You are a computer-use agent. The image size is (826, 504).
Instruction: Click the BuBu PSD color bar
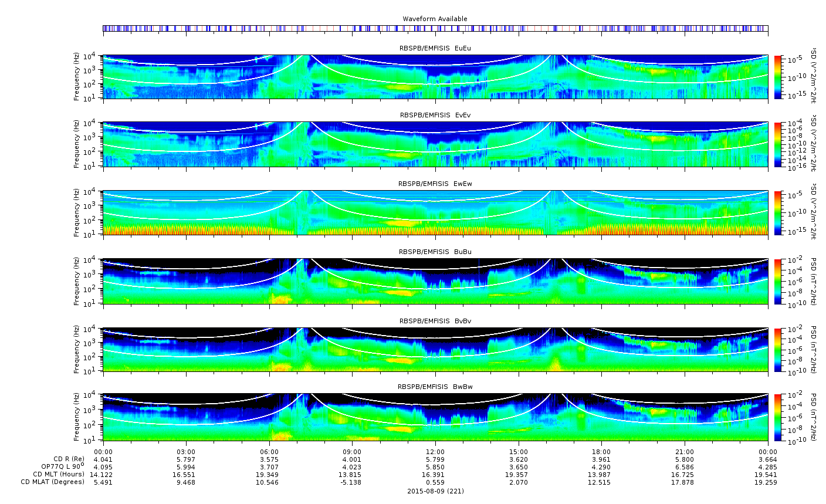(778, 281)
